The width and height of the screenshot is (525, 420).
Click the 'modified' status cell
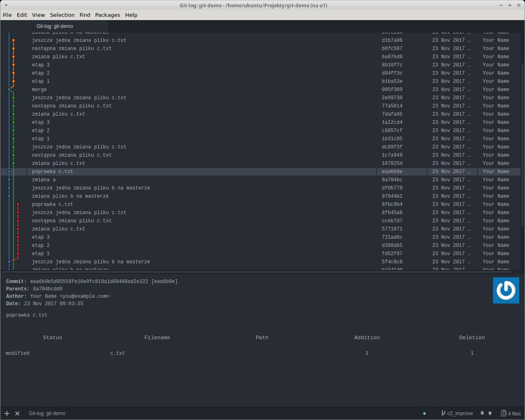(18, 353)
